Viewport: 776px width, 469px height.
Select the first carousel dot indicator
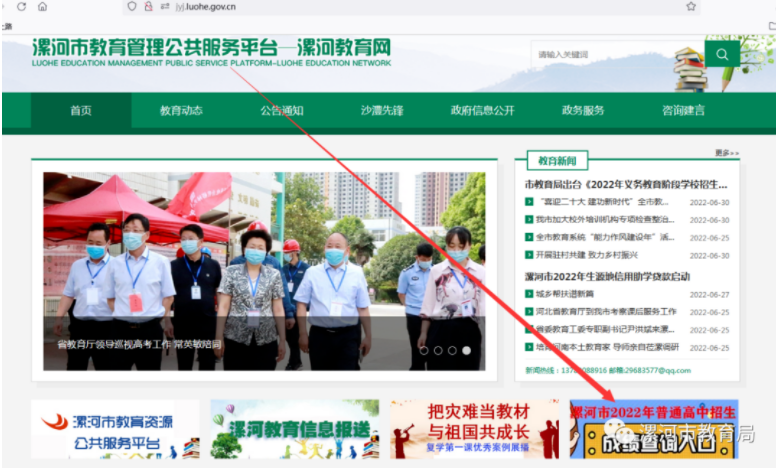tap(424, 351)
